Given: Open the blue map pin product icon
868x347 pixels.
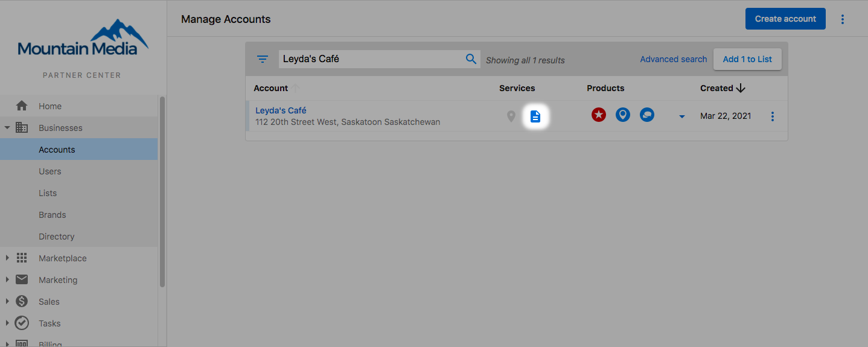Looking at the screenshot, I should coord(623,115).
